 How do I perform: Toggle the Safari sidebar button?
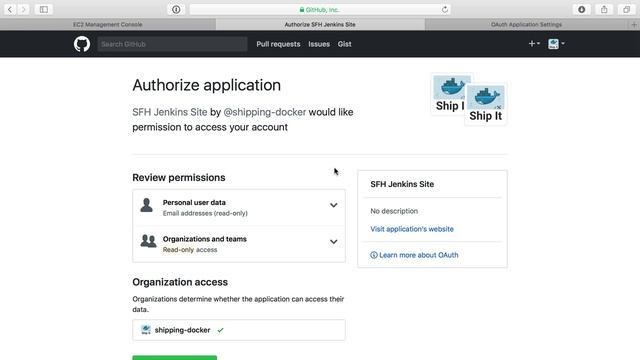pyautogui.click(x=44, y=9)
